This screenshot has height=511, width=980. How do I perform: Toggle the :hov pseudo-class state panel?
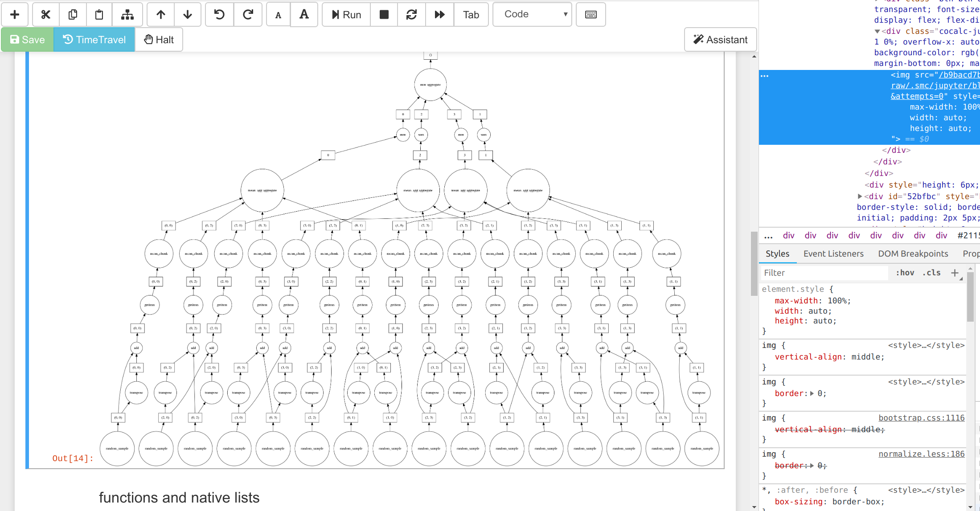click(x=905, y=273)
